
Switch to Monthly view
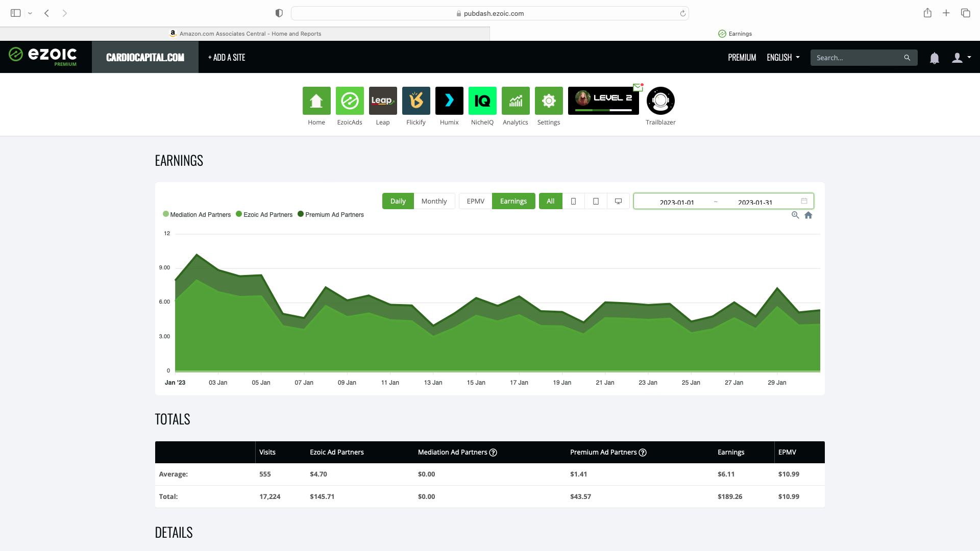pos(434,201)
